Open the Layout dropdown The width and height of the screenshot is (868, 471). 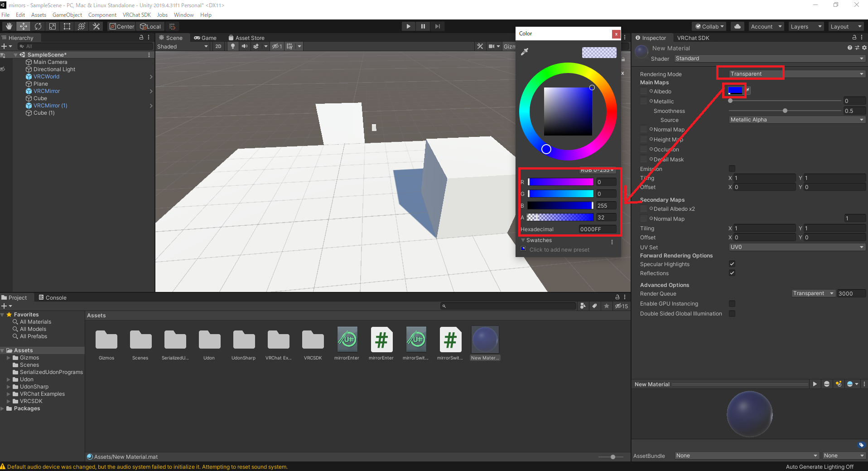coord(846,26)
